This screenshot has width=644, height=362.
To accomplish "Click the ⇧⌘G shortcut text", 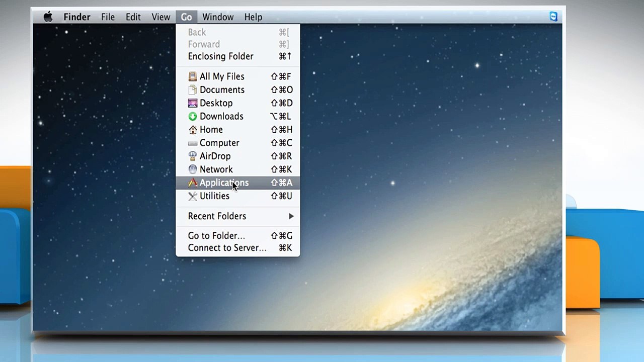I will pos(281,236).
